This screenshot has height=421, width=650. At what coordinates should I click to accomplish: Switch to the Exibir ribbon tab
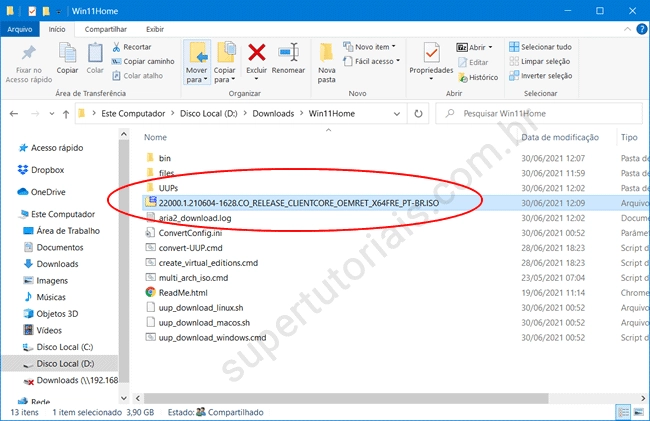coord(155,29)
